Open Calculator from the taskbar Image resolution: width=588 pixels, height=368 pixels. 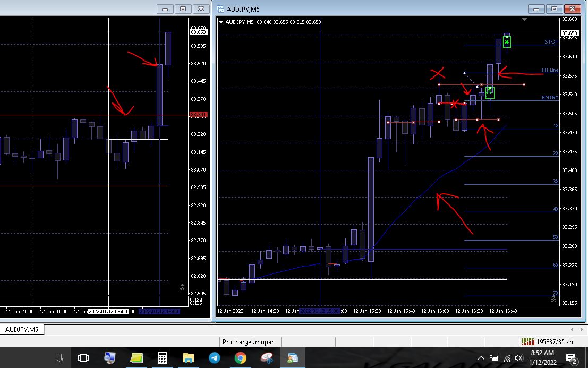click(x=163, y=358)
